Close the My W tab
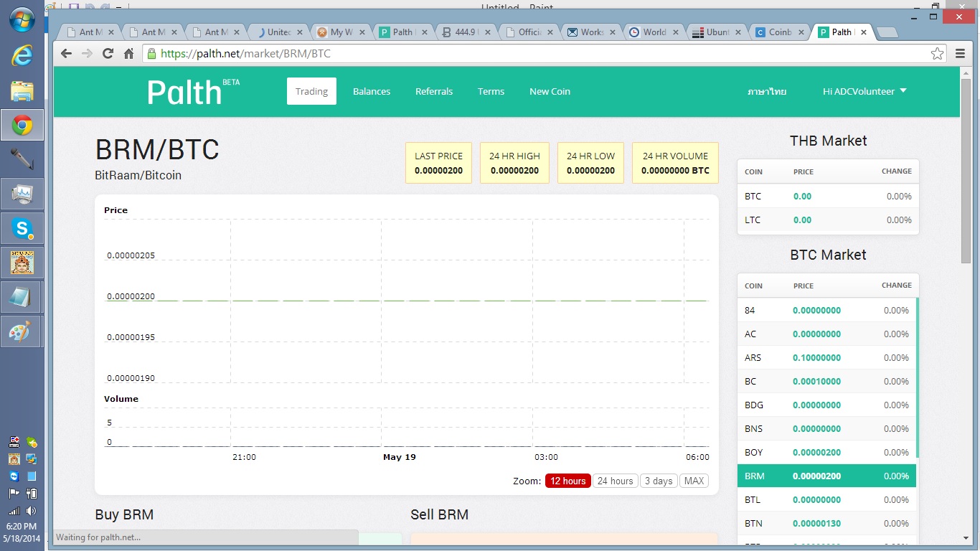This screenshot has height=551, width=980. [362, 32]
